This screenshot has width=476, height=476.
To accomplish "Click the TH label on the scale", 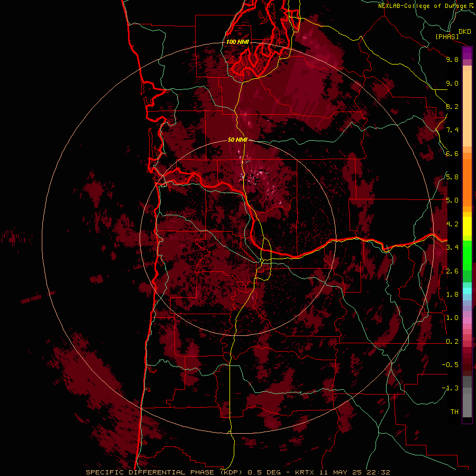I will pos(454,412).
